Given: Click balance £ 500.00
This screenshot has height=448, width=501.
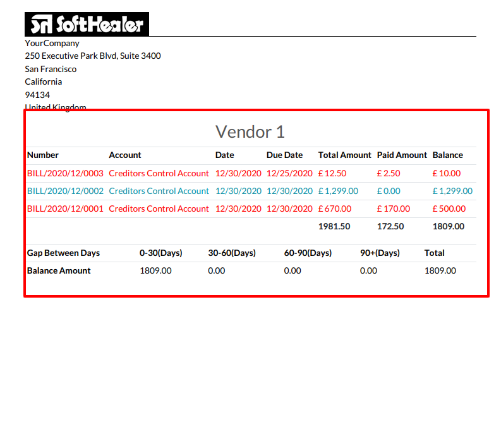Looking at the screenshot, I should click(x=449, y=209).
